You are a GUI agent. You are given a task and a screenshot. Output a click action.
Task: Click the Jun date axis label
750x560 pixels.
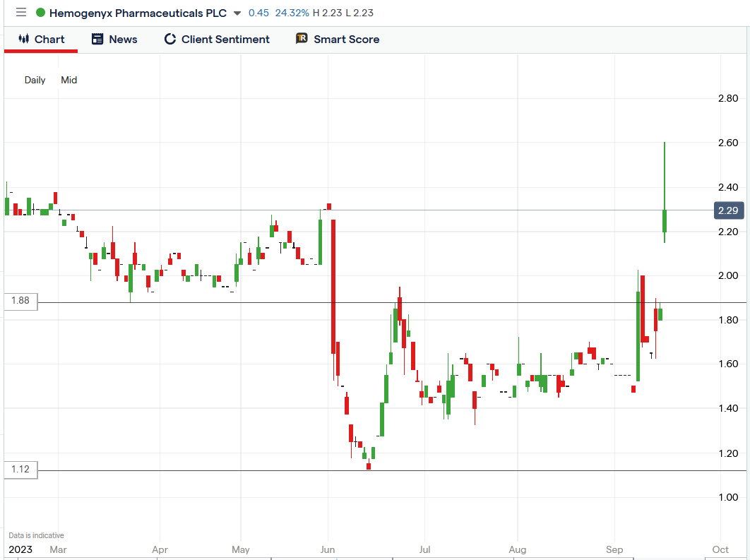coord(328,549)
